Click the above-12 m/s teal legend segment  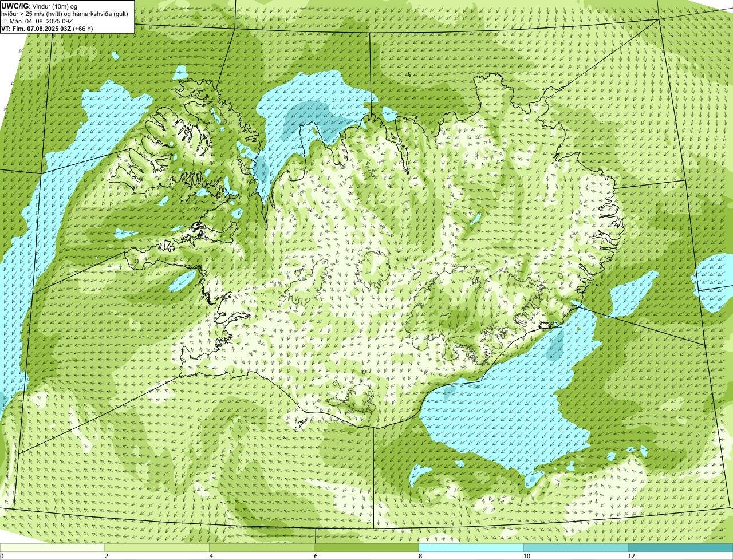681,547
